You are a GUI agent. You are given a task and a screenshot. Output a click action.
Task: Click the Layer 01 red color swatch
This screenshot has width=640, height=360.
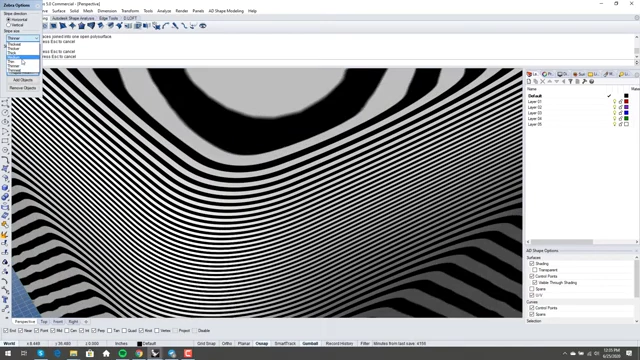[627, 102]
